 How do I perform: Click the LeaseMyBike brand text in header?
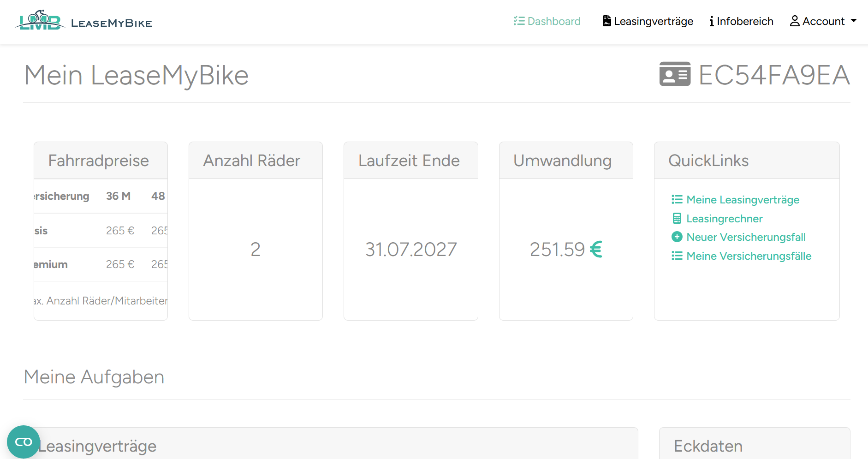tap(111, 23)
